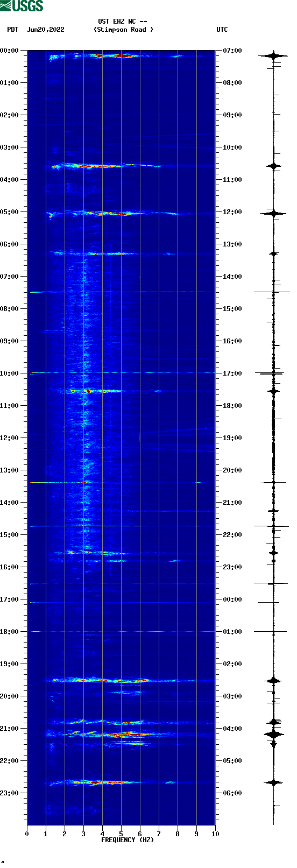
Task: Click the 00:00 PDT time label
Action: point(10,51)
